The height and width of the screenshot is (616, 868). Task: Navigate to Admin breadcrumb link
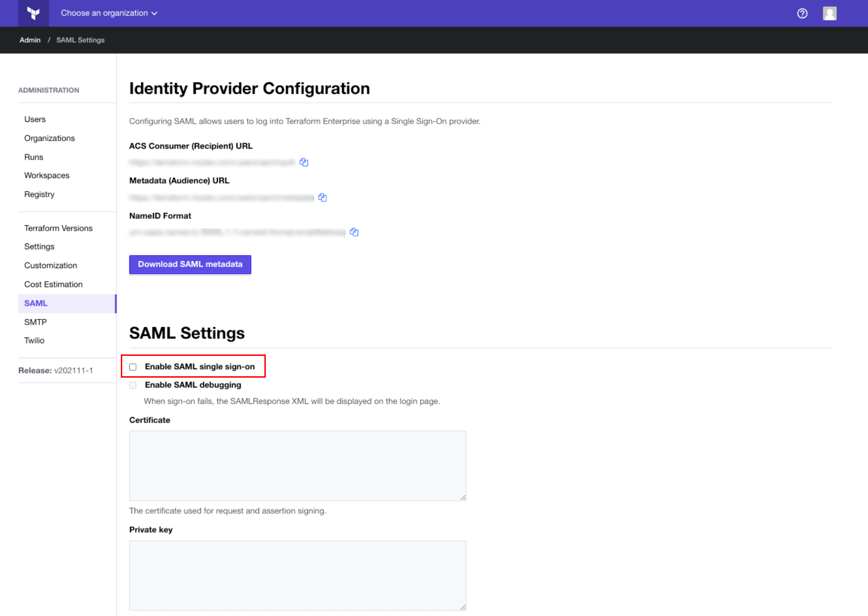click(30, 40)
